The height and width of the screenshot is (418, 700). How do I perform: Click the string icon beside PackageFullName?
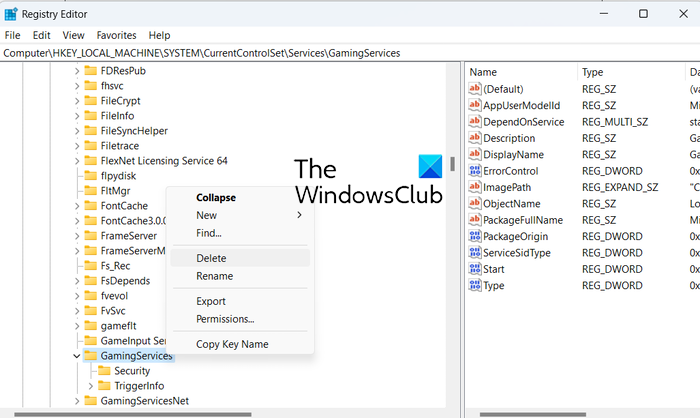(x=475, y=220)
